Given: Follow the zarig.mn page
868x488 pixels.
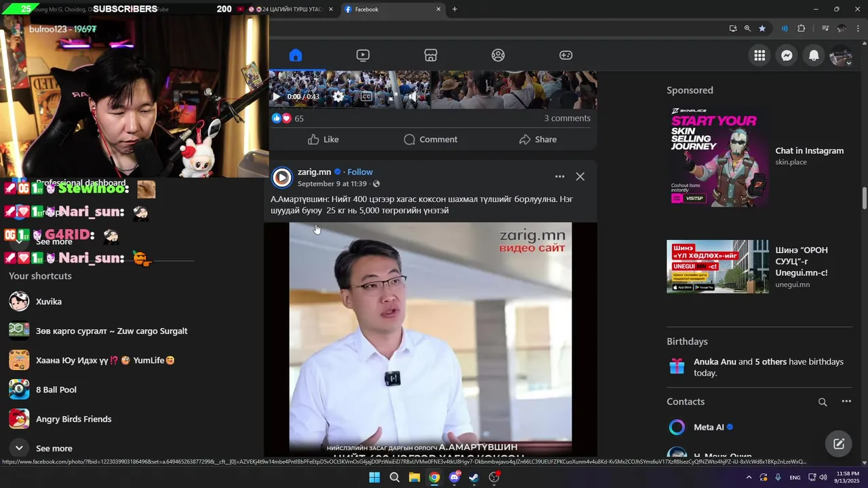Looking at the screenshot, I should 360,172.
